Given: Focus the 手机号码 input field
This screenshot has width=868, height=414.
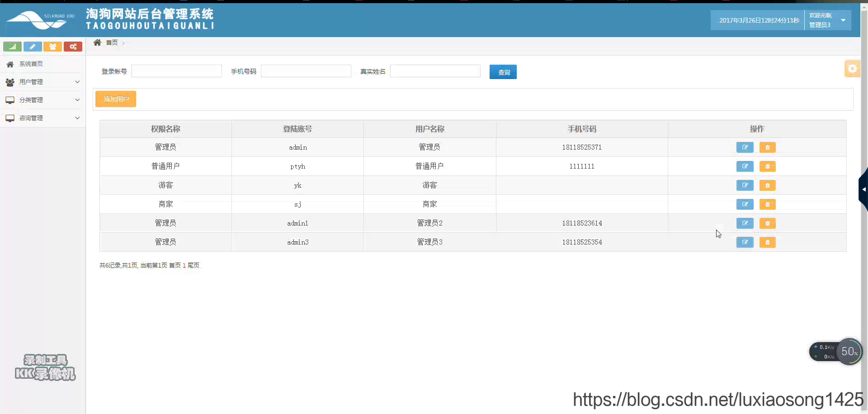Looking at the screenshot, I should pos(306,71).
